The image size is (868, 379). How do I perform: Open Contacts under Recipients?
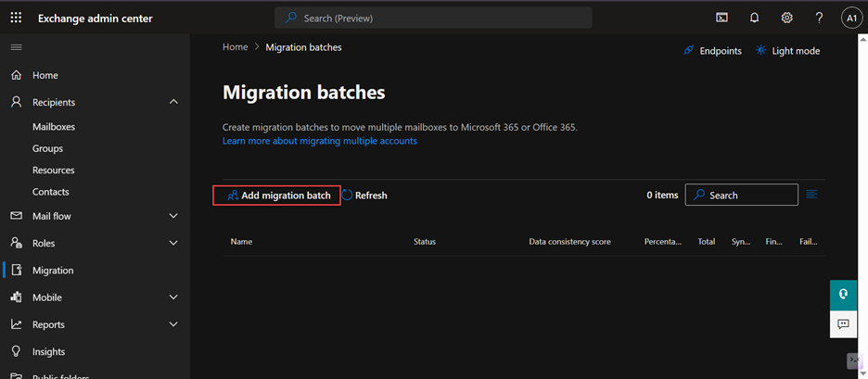click(x=50, y=192)
